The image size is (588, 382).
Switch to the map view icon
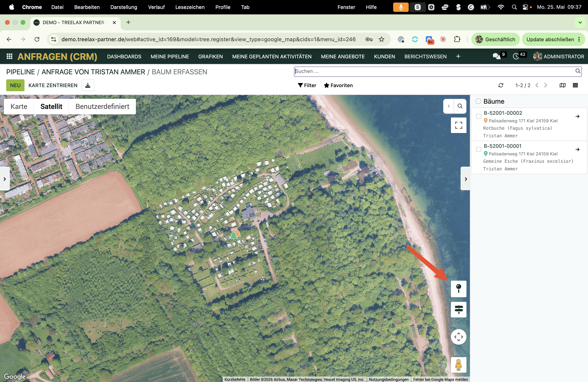pos(563,85)
